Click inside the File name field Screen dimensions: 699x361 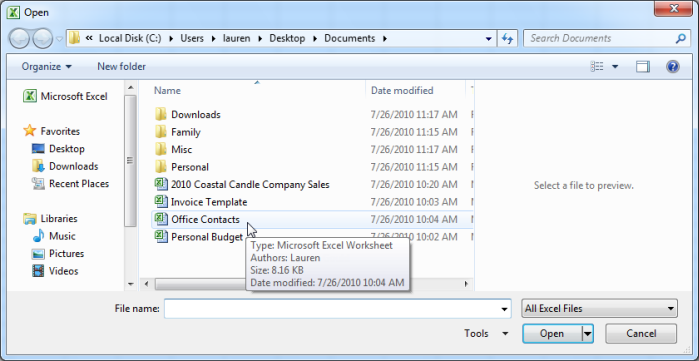coord(337,308)
